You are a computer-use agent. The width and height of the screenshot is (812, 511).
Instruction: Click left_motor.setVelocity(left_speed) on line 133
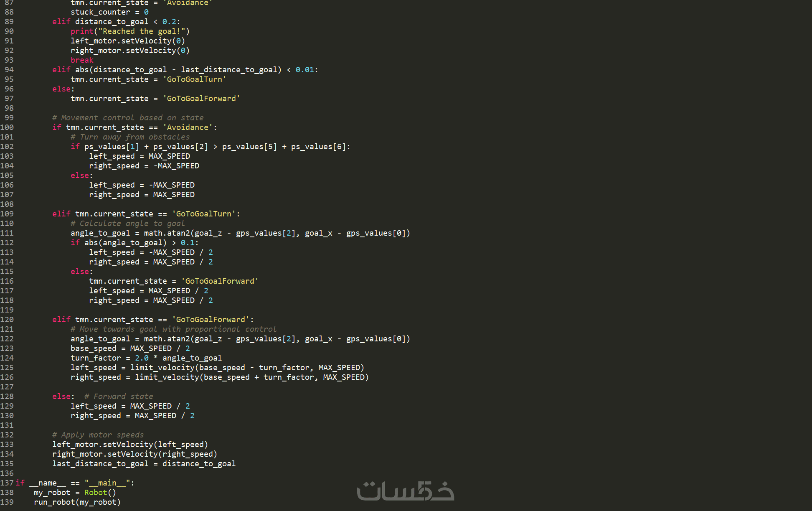130,445
